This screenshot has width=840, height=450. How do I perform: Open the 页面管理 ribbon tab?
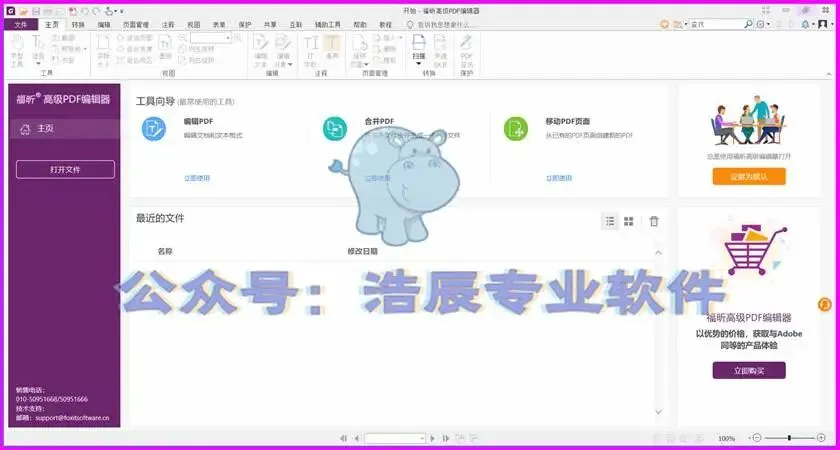click(x=136, y=25)
